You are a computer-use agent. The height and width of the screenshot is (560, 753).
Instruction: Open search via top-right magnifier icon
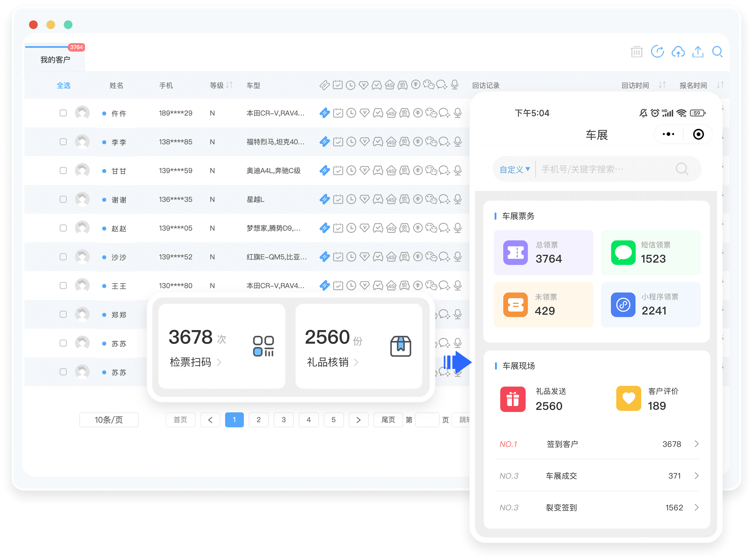tap(717, 52)
